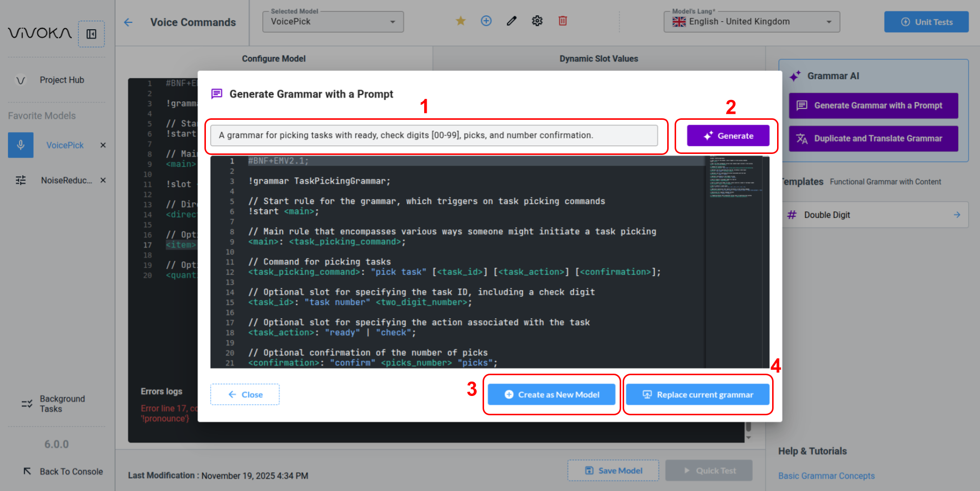Click the red trash delete icon
Viewport: 980px width, 491px height.
(x=563, y=21)
